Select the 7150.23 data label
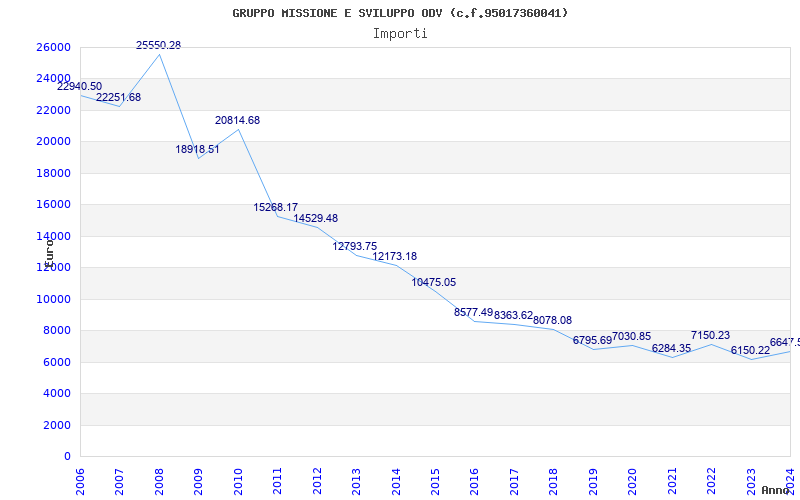This screenshot has height=500, width=800. (710, 336)
